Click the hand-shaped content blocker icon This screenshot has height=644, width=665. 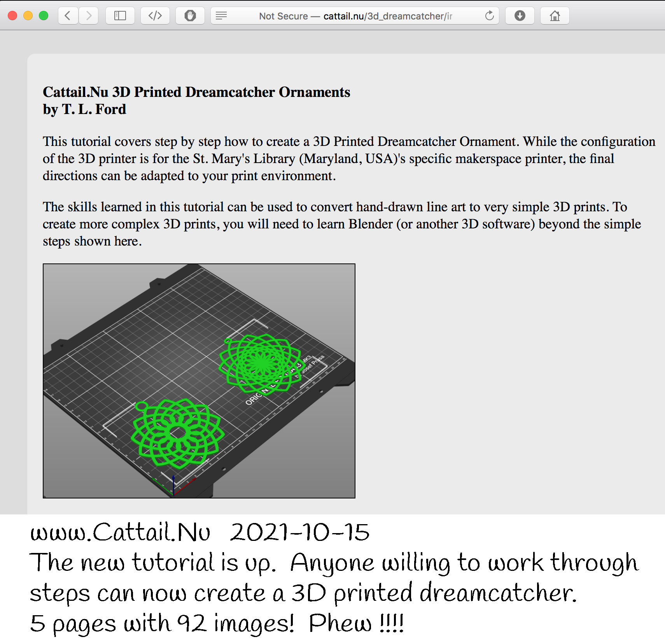point(190,16)
